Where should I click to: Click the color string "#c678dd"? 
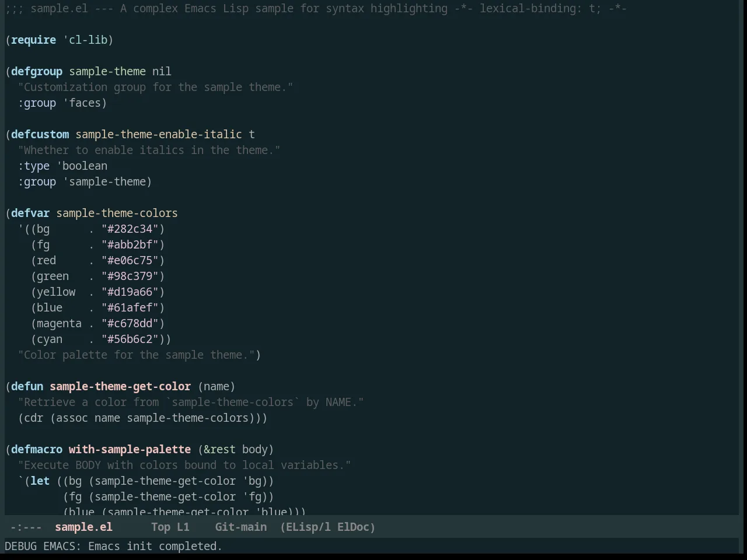click(x=130, y=323)
